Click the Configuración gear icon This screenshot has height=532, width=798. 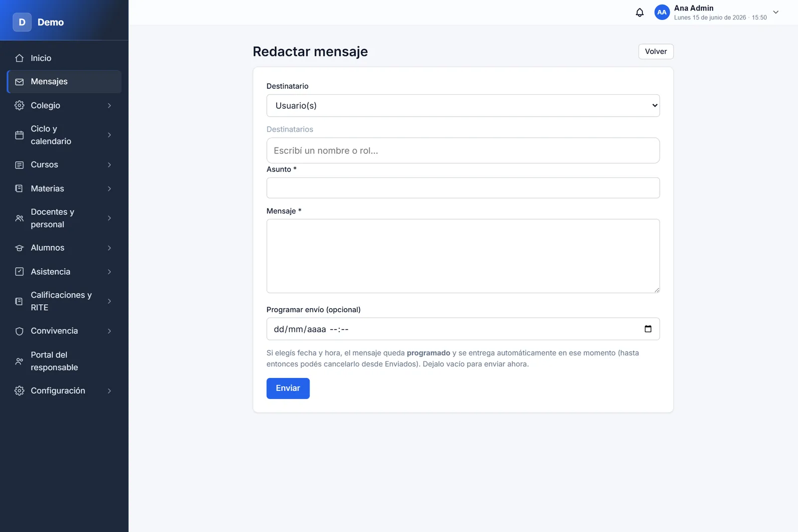[x=19, y=391]
